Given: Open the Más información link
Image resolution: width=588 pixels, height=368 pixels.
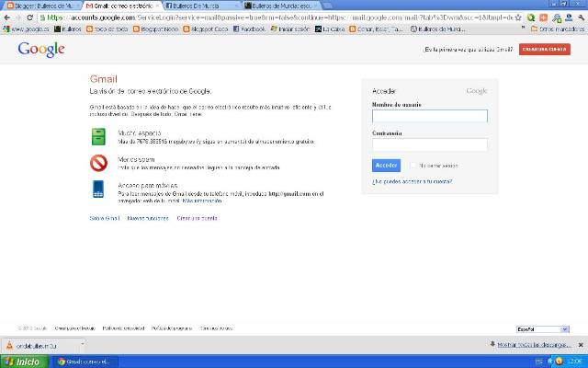Looking at the screenshot, I should pos(202,201).
